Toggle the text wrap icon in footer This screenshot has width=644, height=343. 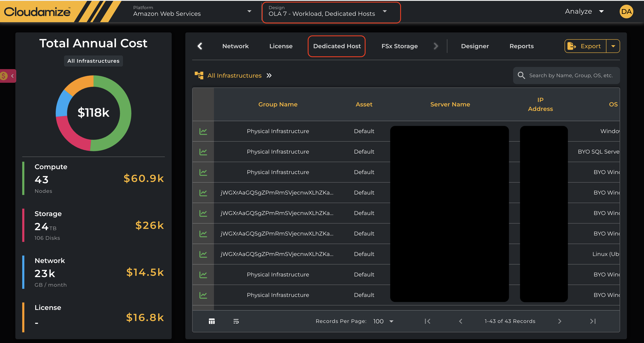coord(236,321)
